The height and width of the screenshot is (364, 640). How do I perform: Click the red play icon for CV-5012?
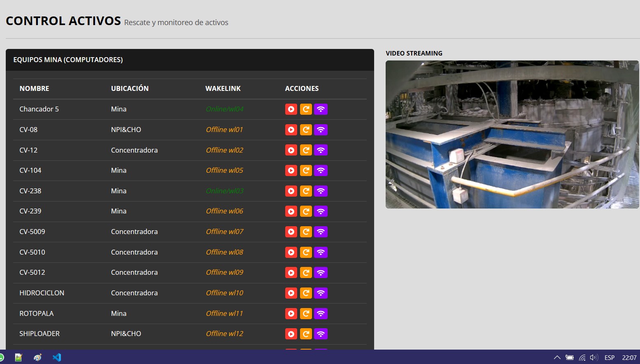point(291,273)
